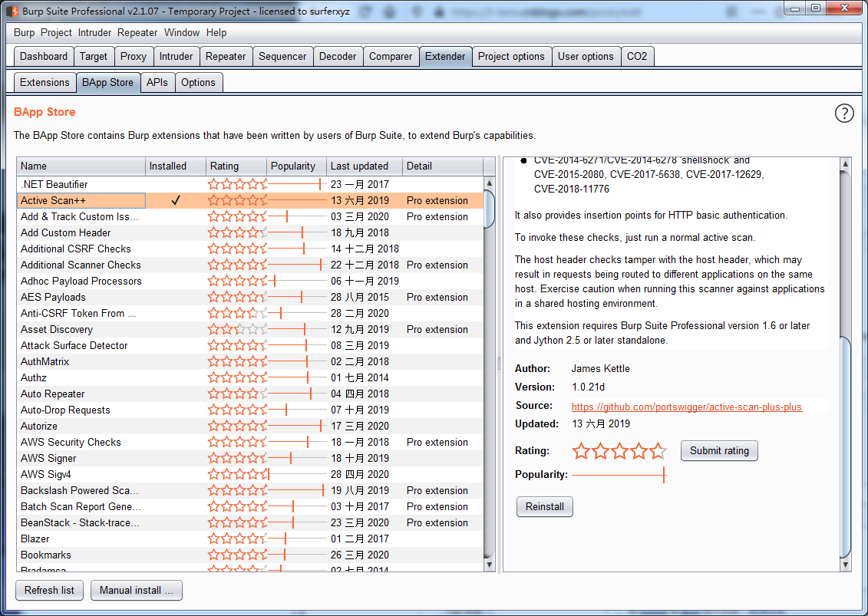
Task: Click the popularity bar of AWS Sigv4 row
Action: click(297, 474)
